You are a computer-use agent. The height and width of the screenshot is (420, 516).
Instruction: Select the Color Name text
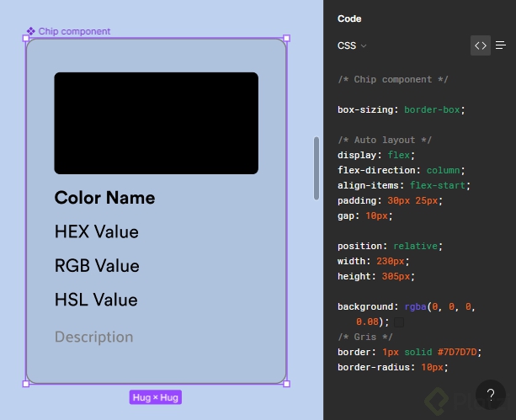[104, 198]
